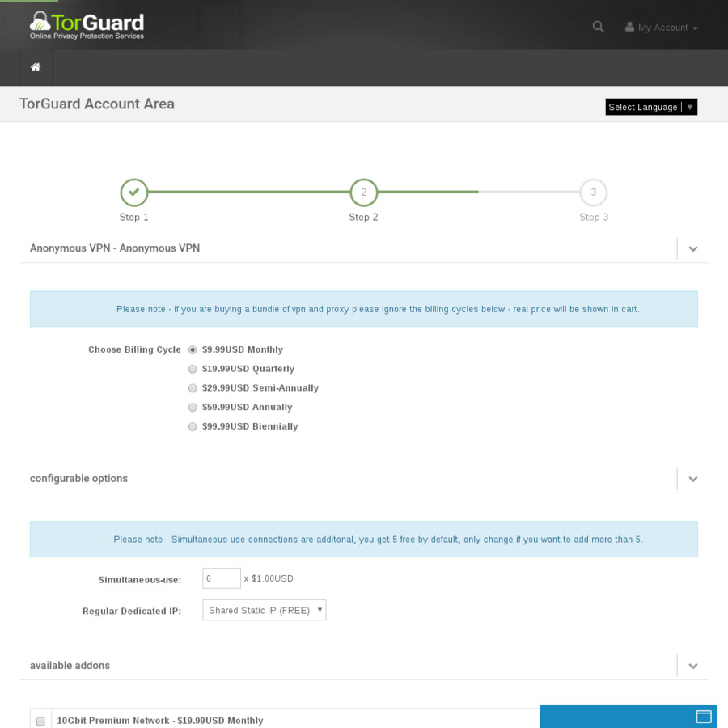Click the 'Simultaneous-use:' label

coord(140,580)
